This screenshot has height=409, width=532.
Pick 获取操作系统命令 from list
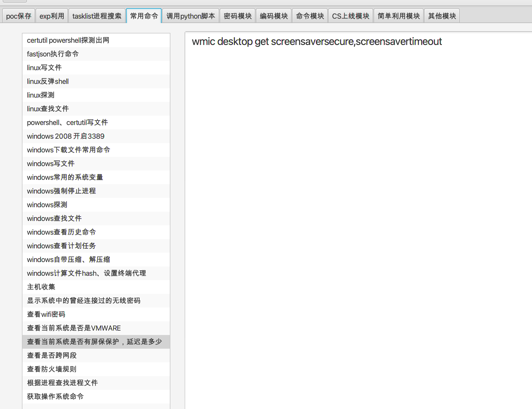[55, 397]
